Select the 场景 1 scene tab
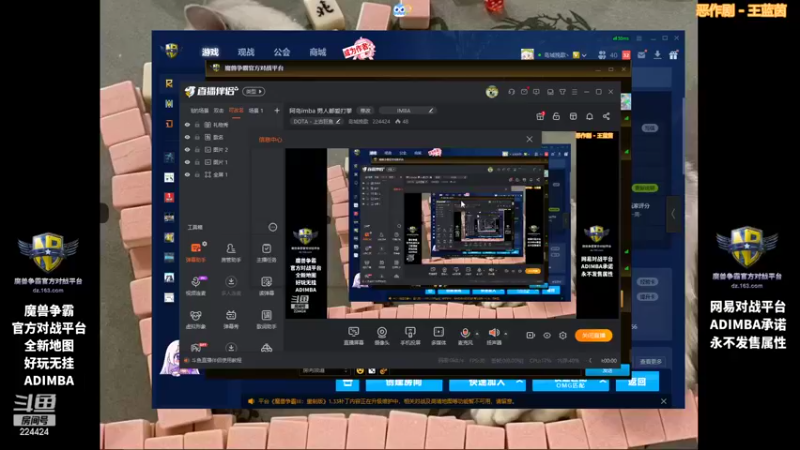The height and width of the screenshot is (450, 800). click(256, 110)
